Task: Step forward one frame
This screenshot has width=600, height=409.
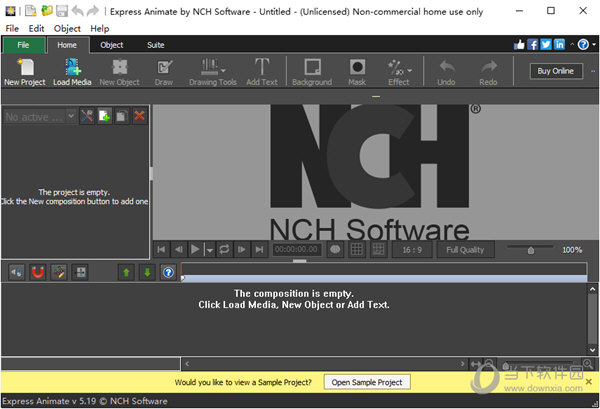Action: pos(242,250)
